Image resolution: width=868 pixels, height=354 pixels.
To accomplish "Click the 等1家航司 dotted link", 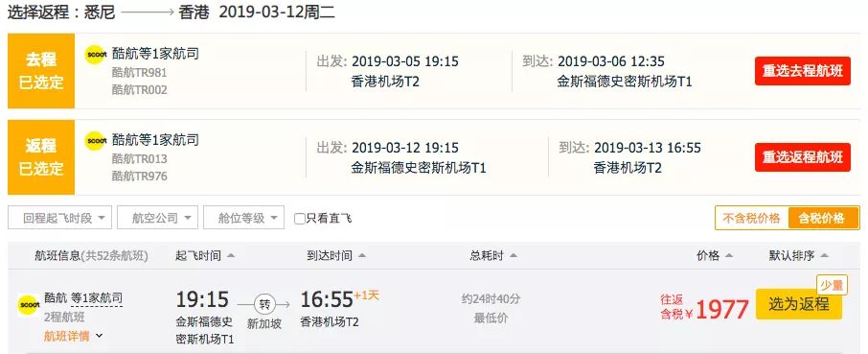I will coord(97,298).
